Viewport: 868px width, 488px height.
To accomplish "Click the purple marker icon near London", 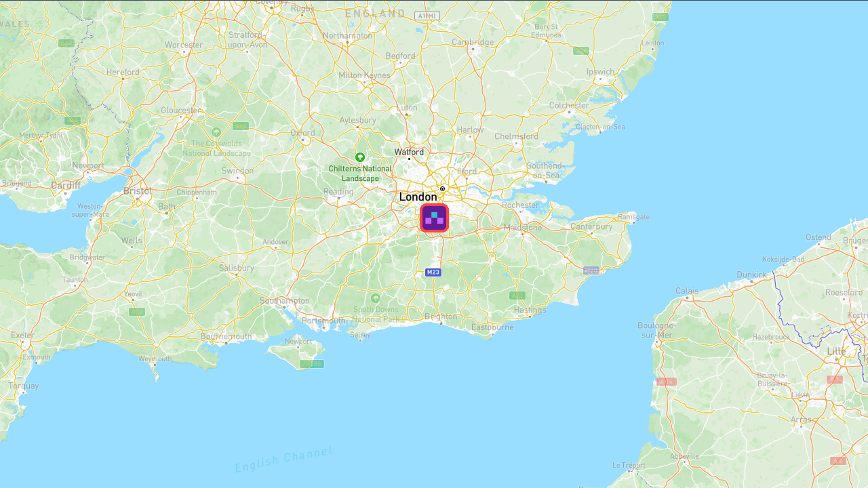I will coord(434,218).
